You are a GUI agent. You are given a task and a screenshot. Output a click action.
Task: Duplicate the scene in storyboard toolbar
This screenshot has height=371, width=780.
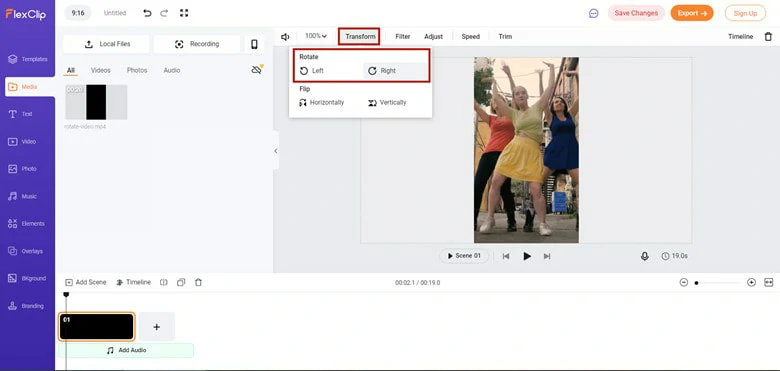[181, 282]
